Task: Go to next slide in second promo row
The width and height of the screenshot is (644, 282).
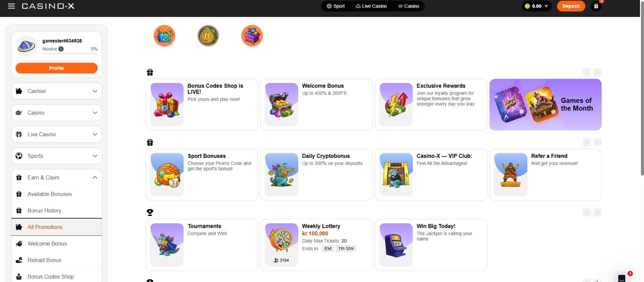Action: (x=597, y=142)
